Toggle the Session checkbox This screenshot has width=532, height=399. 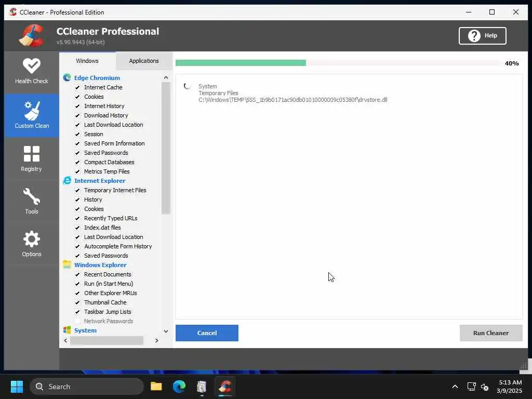pos(77,134)
